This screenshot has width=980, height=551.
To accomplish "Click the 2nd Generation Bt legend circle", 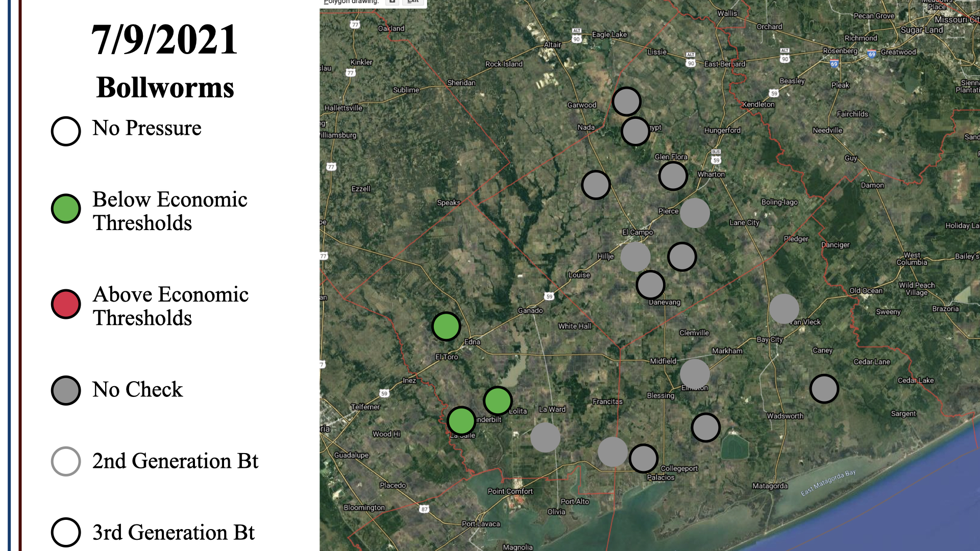I will pos(66,461).
